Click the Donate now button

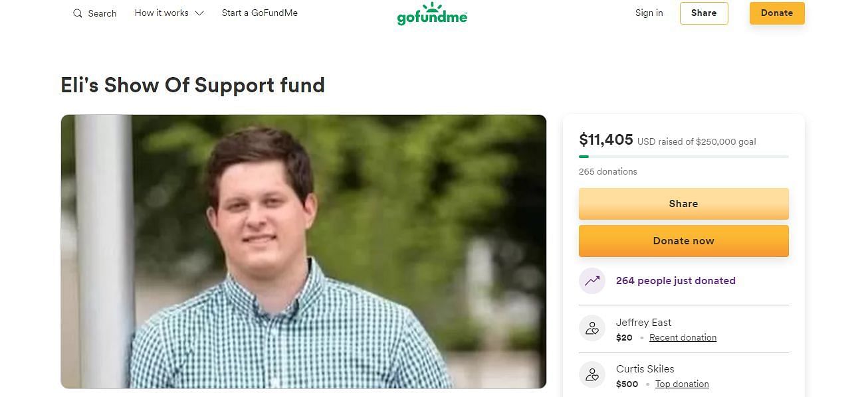tap(683, 241)
